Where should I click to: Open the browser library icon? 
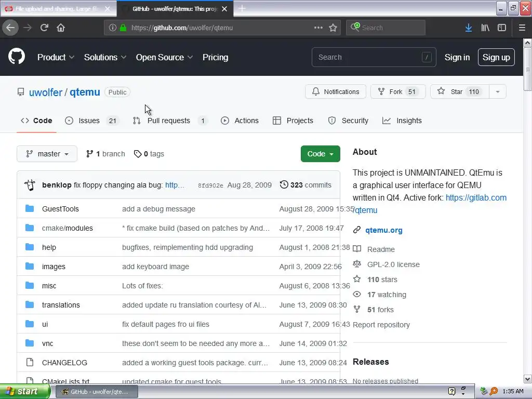(x=485, y=28)
